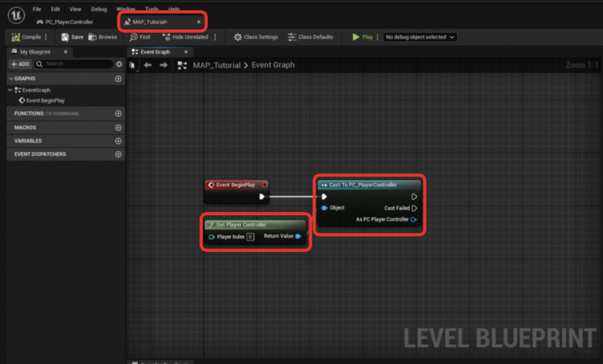Click the Return Value output pin
Image resolution: width=603 pixels, height=364 pixels.
pyautogui.click(x=298, y=236)
